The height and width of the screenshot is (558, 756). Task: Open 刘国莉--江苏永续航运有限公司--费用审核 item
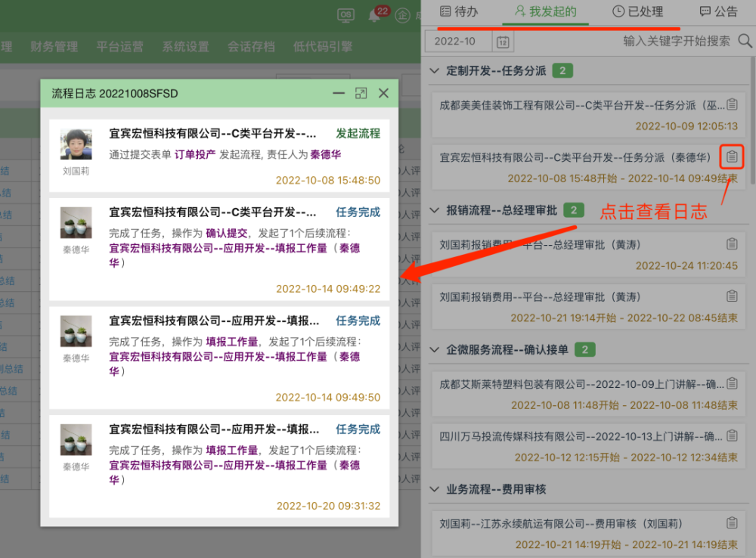589,534
